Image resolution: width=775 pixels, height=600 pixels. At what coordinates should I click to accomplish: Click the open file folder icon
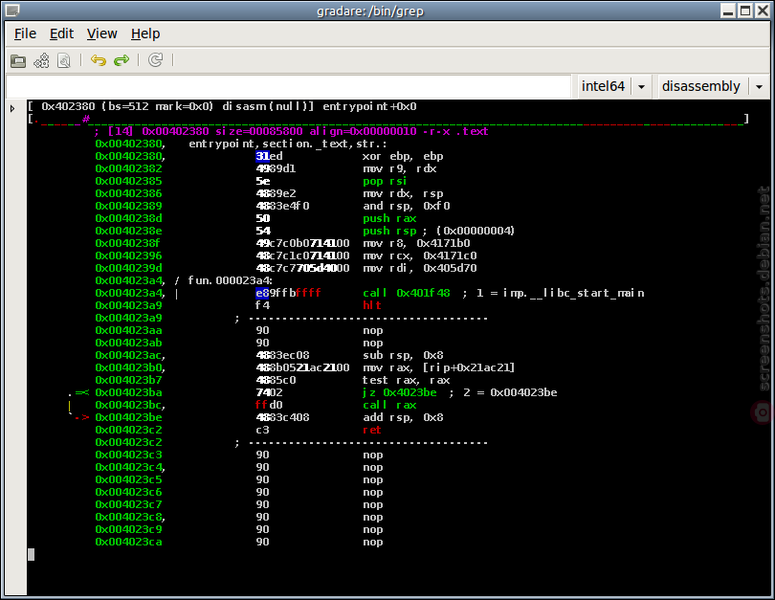tap(18, 61)
